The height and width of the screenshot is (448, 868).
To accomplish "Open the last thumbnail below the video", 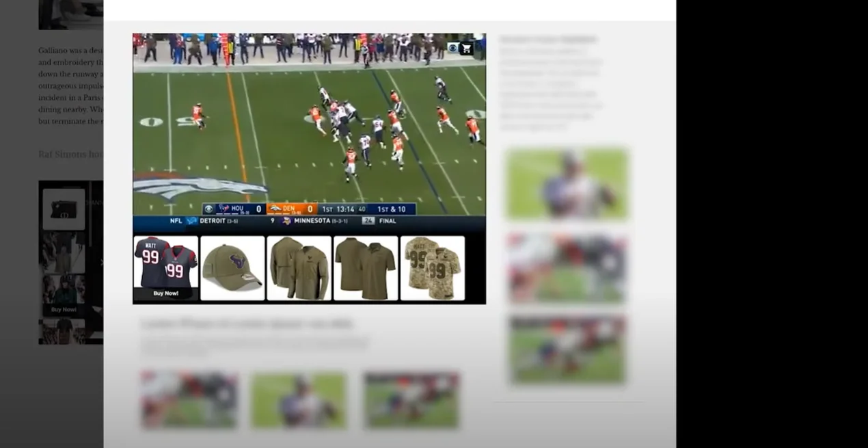I will [411, 400].
